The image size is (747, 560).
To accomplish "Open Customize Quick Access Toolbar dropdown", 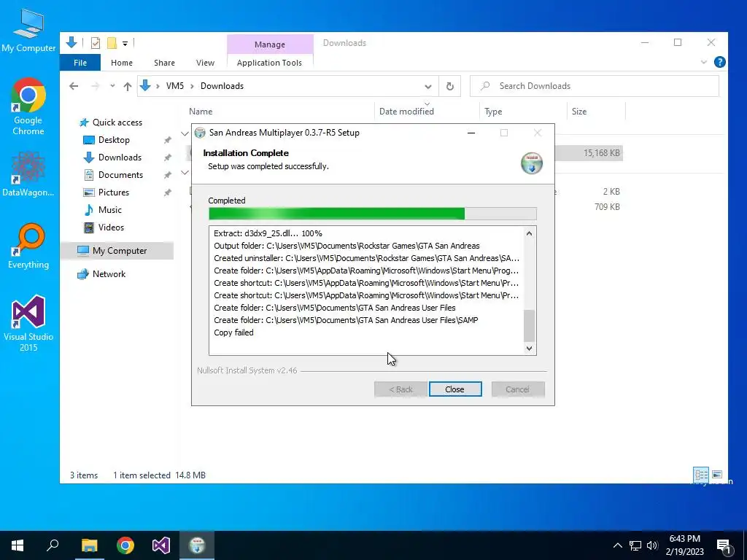I will coord(125,43).
